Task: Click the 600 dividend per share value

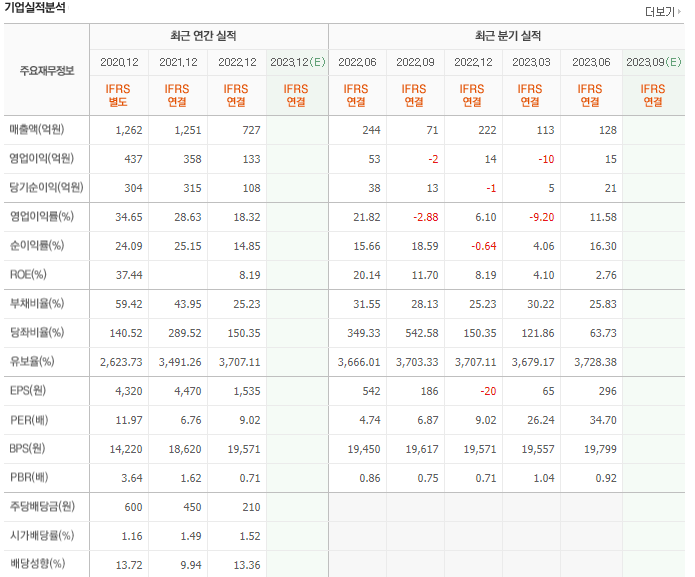Action: pos(133,507)
